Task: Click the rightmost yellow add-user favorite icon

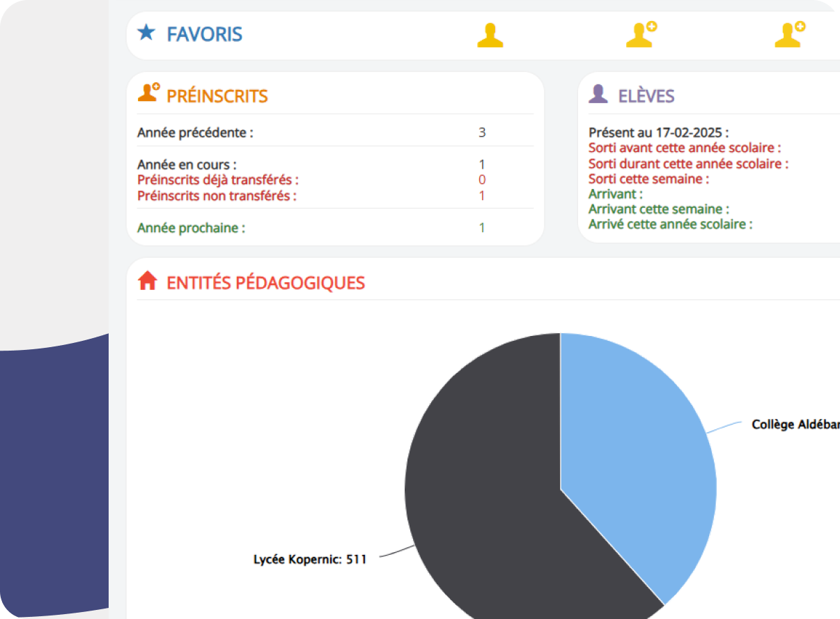Action: pyautogui.click(x=790, y=35)
